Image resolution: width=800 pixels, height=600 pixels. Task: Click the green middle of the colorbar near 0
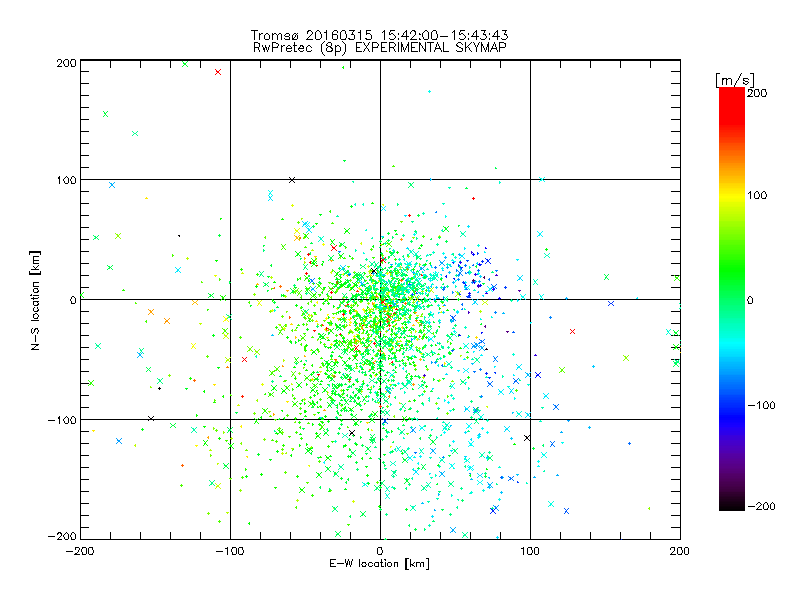click(x=732, y=299)
